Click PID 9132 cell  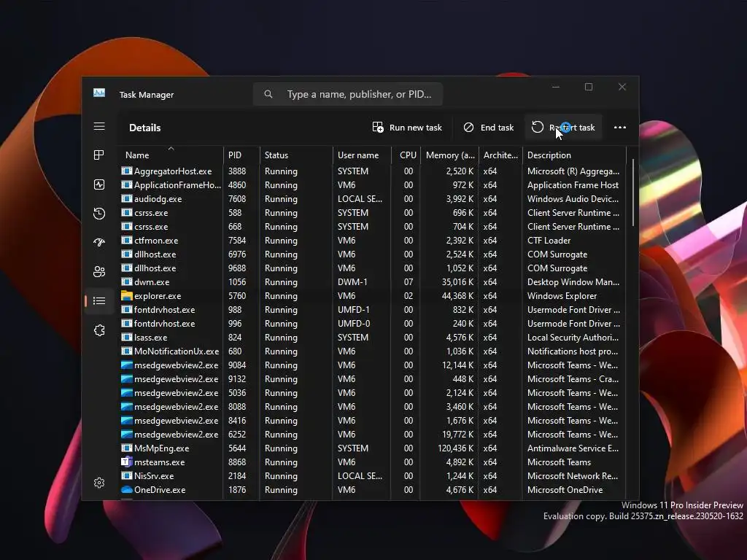click(237, 379)
